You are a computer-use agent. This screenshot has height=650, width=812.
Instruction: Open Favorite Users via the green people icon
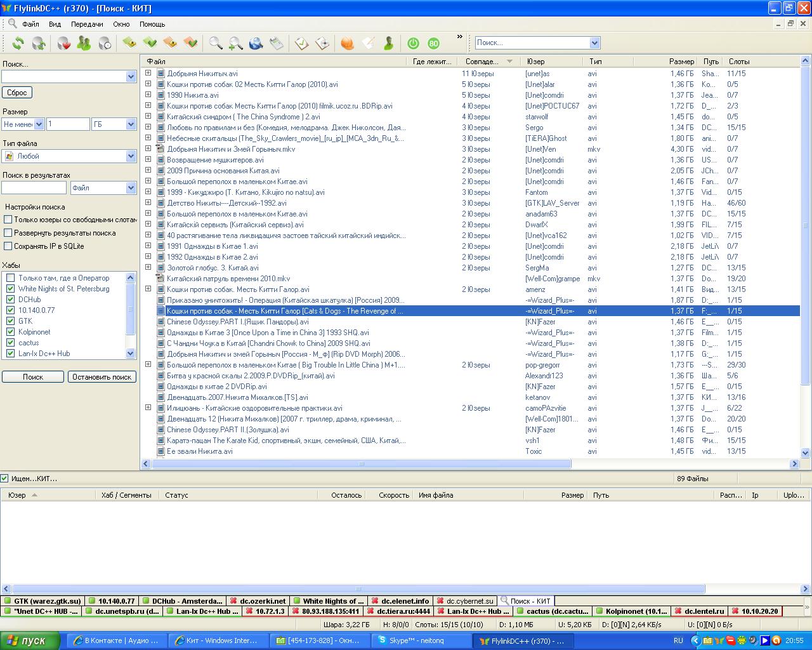click(x=84, y=43)
